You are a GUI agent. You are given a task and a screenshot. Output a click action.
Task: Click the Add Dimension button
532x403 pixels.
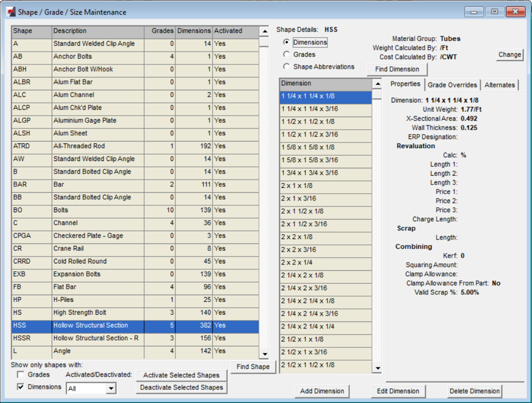click(x=322, y=391)
